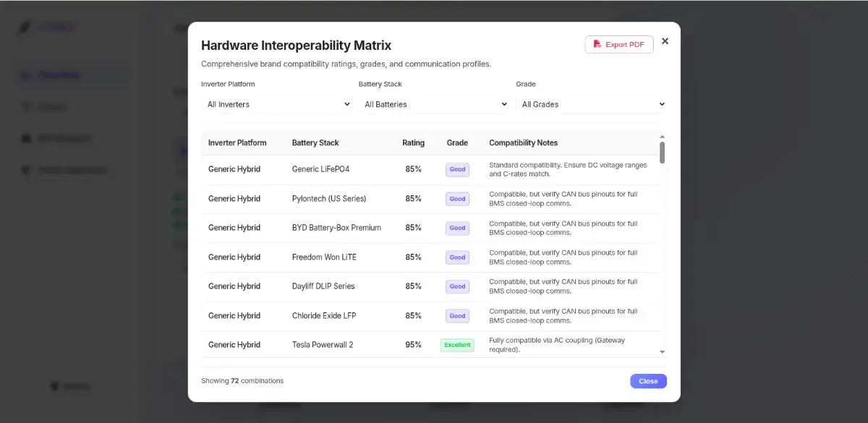Click the Showing 72 combinations count

(x=242, y=381)
